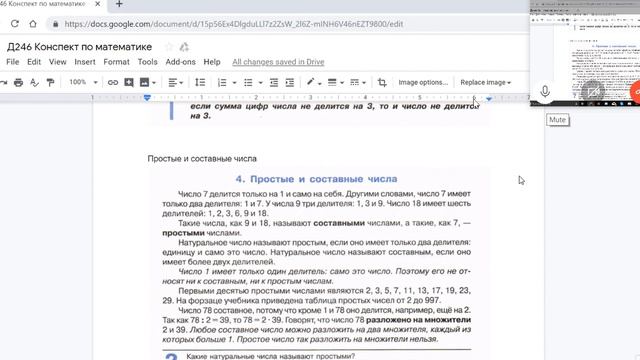
Task: Click the browser address bar URL
Action: click(x=234, y=24)
